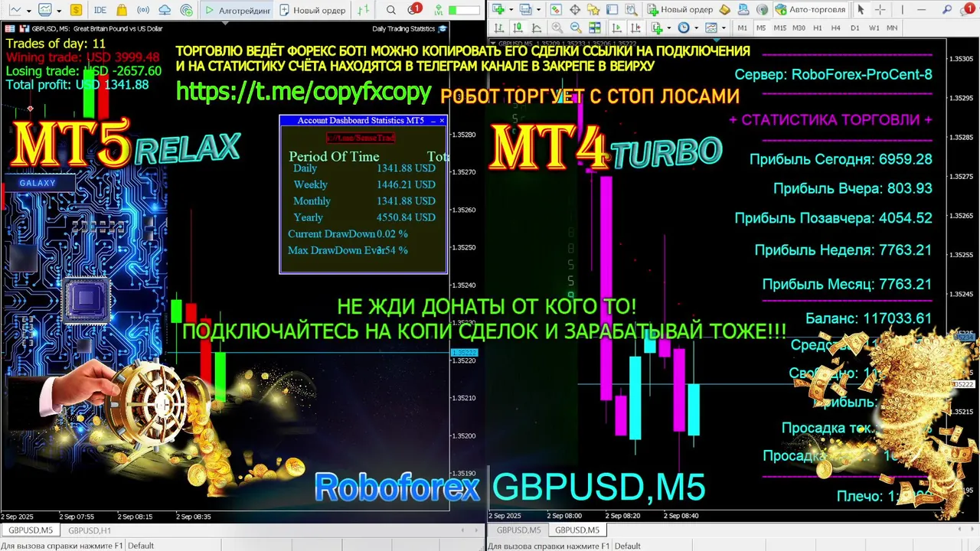Click the GALAXY label on MT5 chart

click(38, 183)
